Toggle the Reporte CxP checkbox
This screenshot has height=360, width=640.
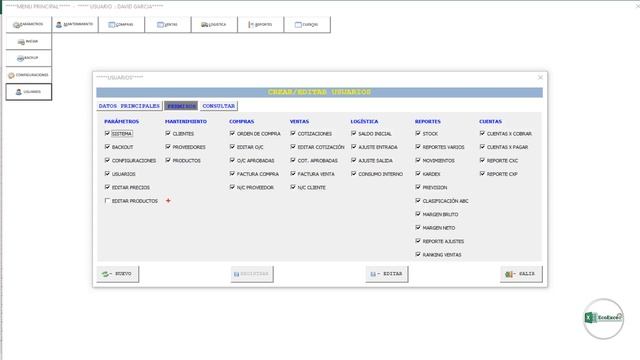click(482, 174)
